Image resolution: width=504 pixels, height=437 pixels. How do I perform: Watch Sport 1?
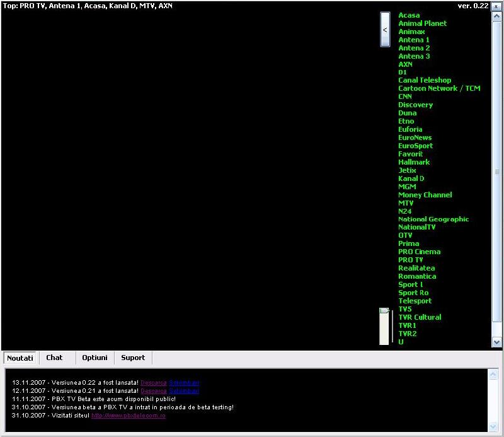point(411,284)
